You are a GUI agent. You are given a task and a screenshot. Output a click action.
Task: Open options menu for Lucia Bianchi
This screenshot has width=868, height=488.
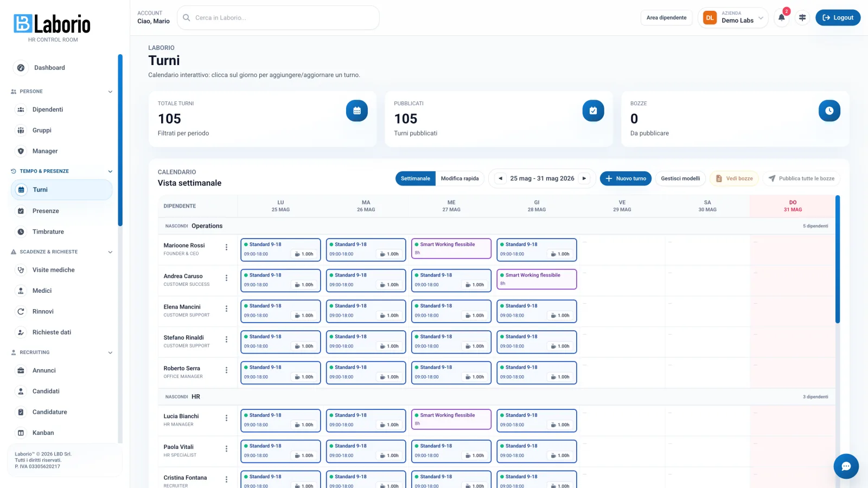(x=226, y=418)
